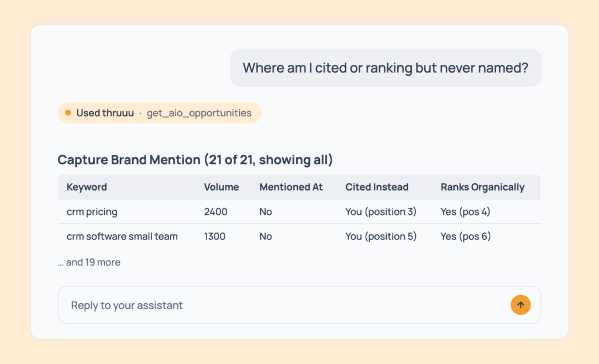The height and width of the screenshot is (364, 599).
Task: Click 'No' in the crm pricing row
Action: pyautogui.click(x=266, y=212)
